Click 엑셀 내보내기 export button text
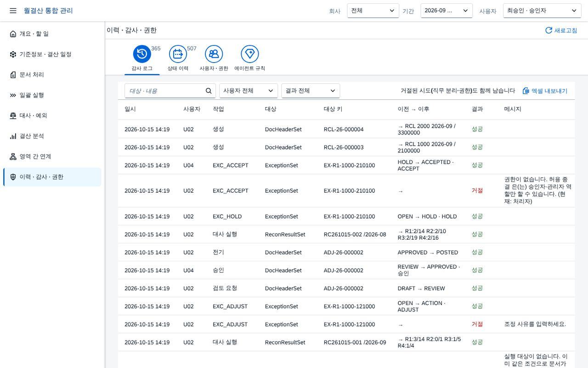The image size is (588, 368). point(549,91)
